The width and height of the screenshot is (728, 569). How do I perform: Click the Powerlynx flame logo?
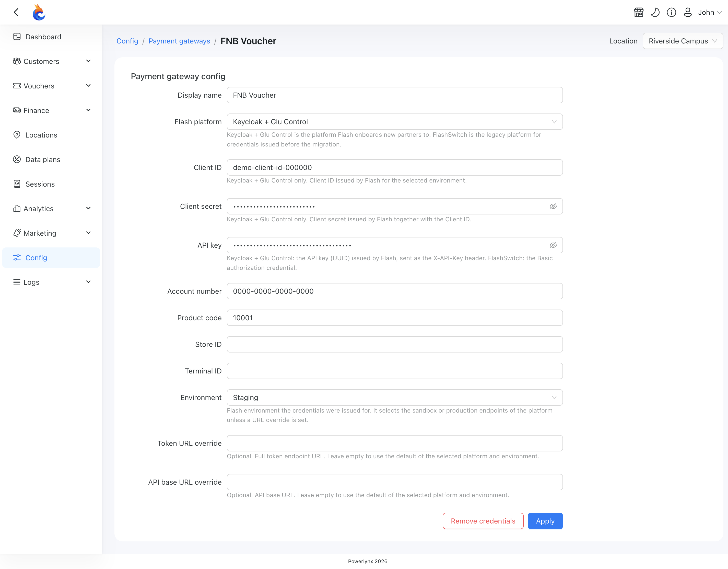(x=39, y=12)
